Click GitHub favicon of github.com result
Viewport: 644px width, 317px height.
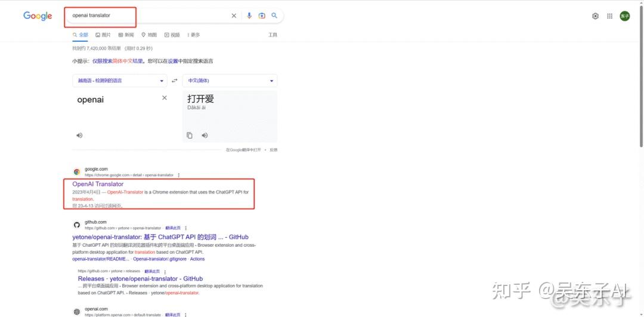tap(77, 225)
